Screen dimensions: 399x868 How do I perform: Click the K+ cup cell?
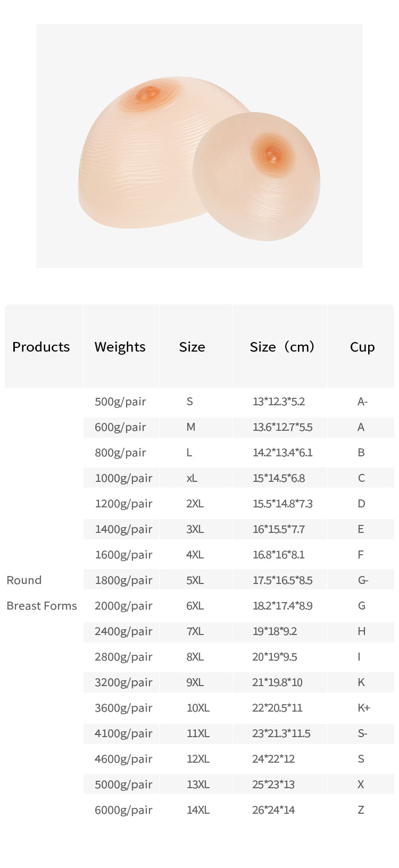(x=364, y=708)
